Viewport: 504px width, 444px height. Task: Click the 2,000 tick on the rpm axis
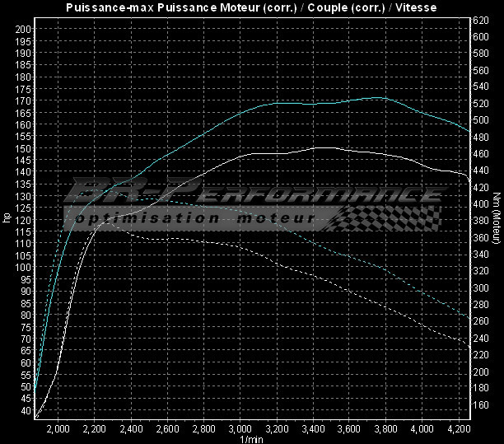point(58,428)
